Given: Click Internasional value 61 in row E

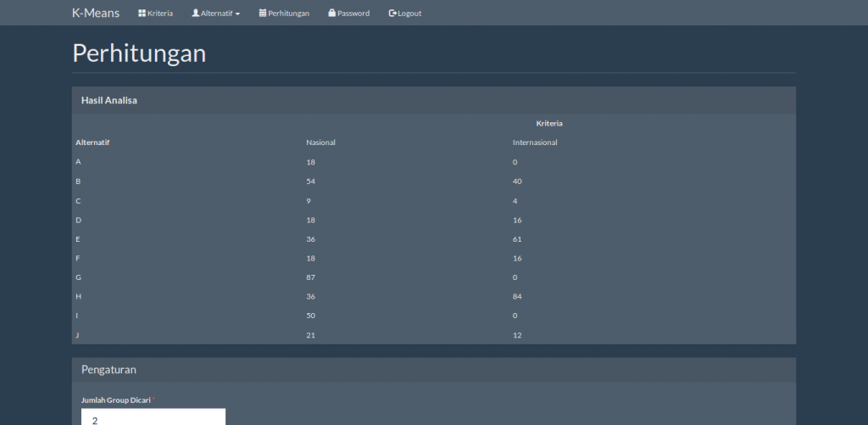Looking at the screenshot, I should (517, 239).
